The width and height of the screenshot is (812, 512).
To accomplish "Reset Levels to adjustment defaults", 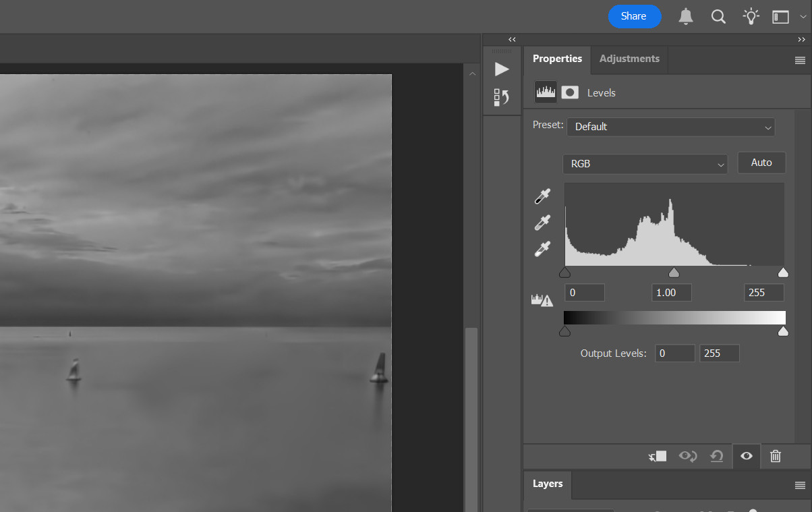I will click(x=716, y=456).
